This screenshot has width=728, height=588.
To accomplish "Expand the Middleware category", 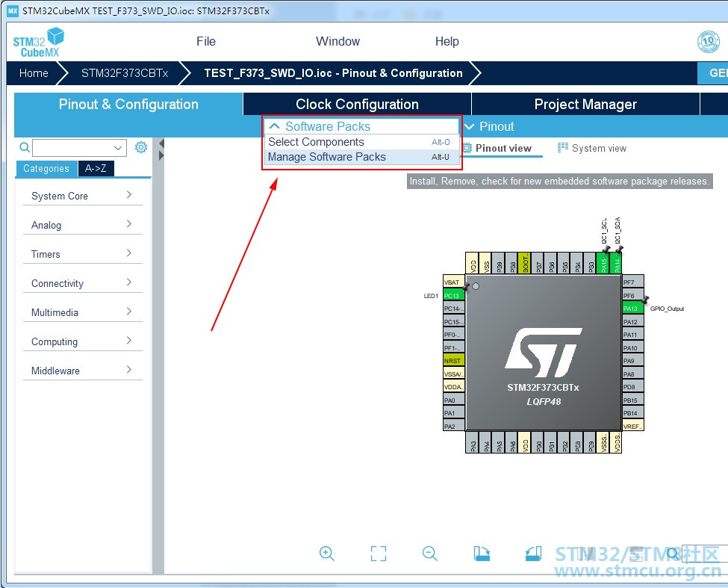I will 83,371.
